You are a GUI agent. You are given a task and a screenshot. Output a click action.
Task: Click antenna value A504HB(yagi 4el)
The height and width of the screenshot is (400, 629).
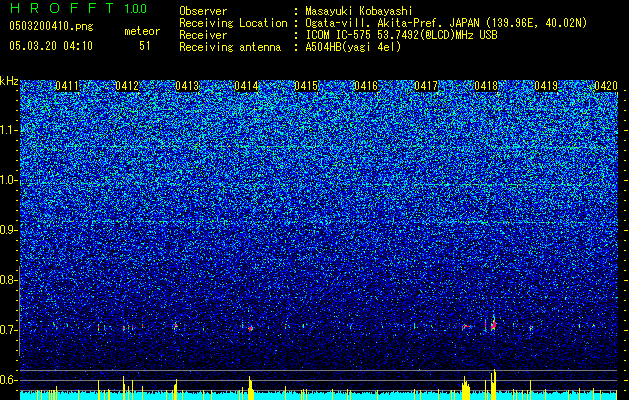pos(353,47)
